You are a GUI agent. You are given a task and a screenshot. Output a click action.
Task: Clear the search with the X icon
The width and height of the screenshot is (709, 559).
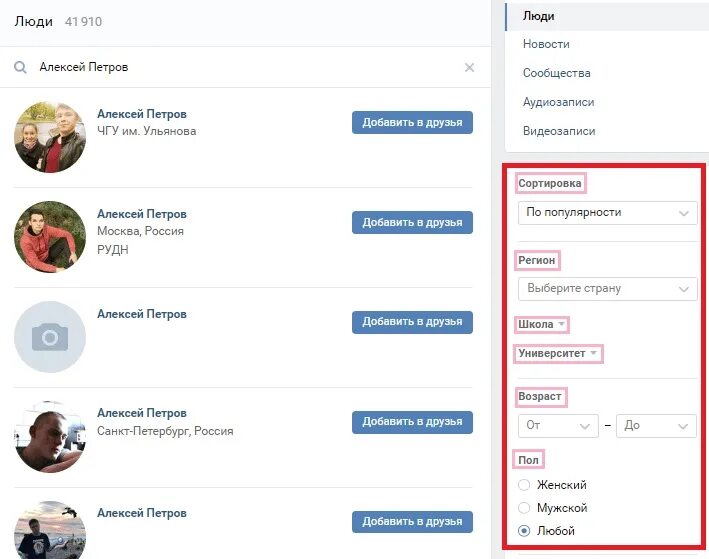(x=469, y=68)
